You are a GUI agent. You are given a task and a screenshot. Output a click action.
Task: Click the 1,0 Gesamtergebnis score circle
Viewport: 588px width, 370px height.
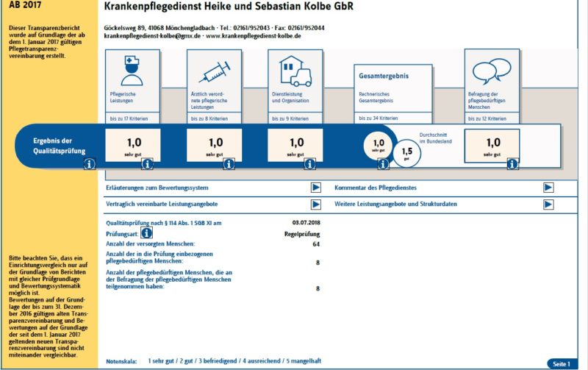(379, 145)
